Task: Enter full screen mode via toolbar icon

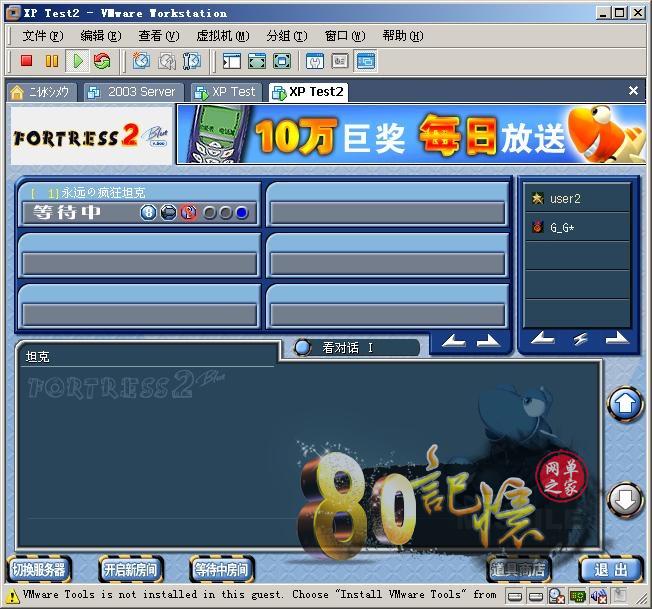Action: click(257, 61)
